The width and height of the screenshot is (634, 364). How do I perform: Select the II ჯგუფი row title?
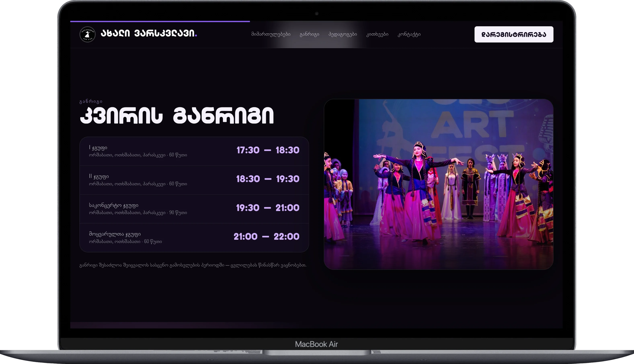99,177
